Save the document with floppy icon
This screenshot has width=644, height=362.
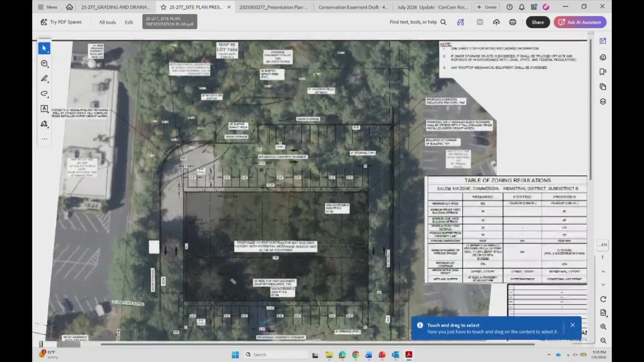coord(480,22)
